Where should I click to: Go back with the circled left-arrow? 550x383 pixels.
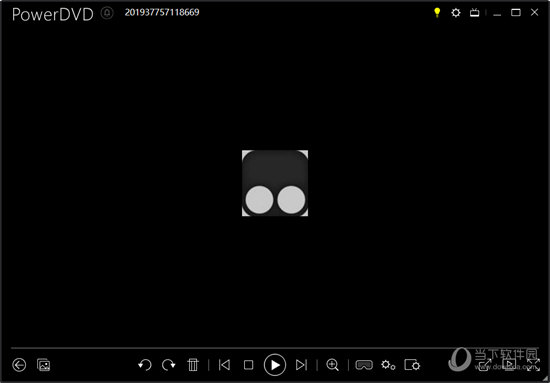coord(19,365)
